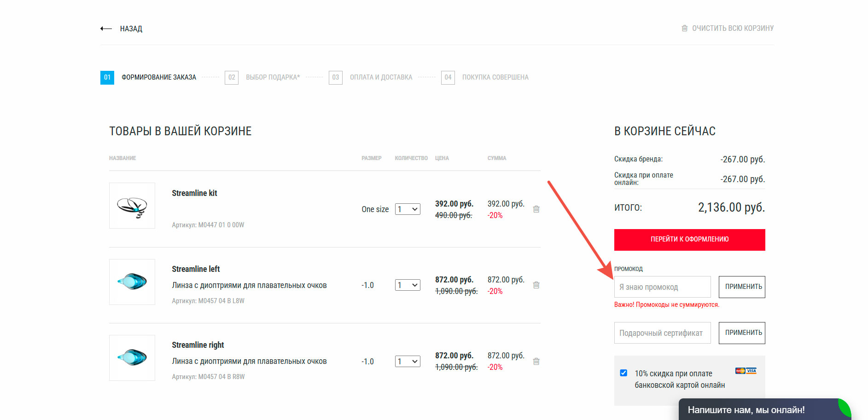Click article text M0457 04 B L8W
Image resolution: width=868 pixels, height=420 pixels.
pyautogui.click(x=221, y=301)
